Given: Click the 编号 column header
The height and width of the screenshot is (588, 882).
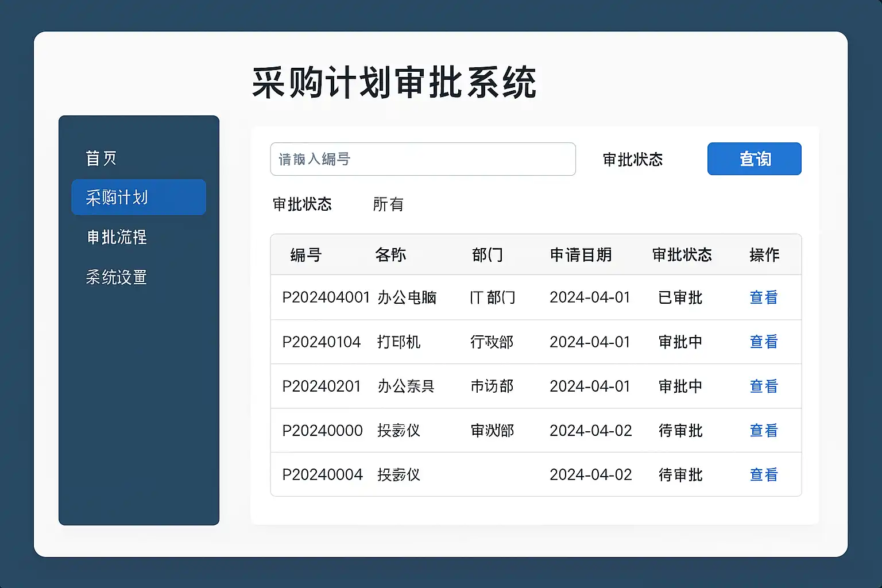Looking at the screenshot, I should tap(306, 254).
